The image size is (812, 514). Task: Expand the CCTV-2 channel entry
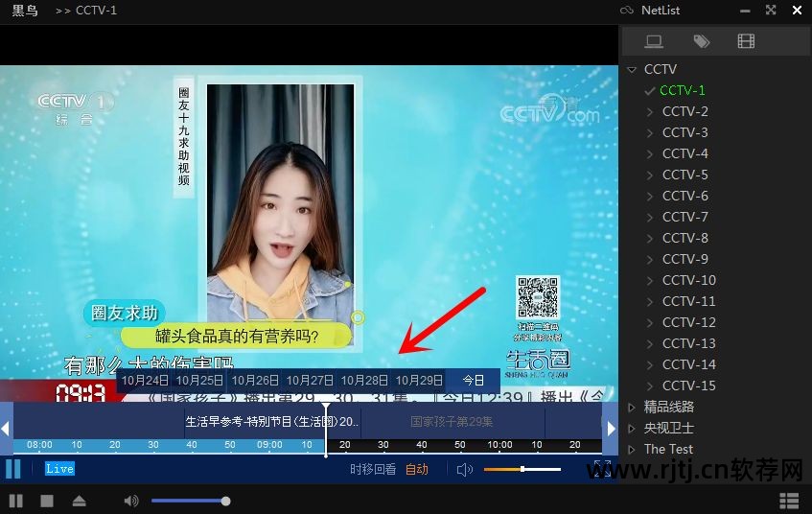click(650, 111)
